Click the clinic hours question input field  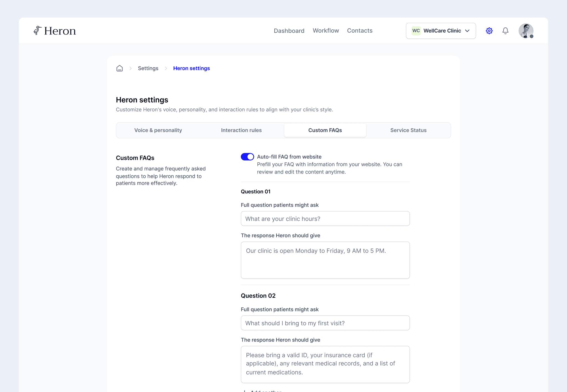pos(325,219)
